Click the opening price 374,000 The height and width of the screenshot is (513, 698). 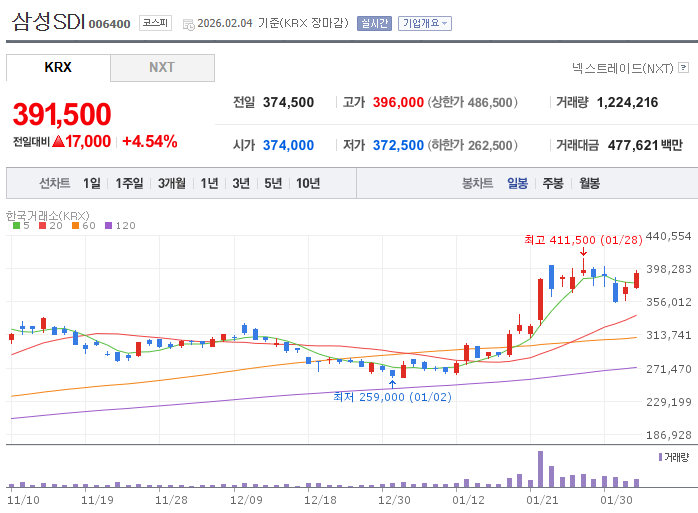pyautogui.click(x=288, y=145)
